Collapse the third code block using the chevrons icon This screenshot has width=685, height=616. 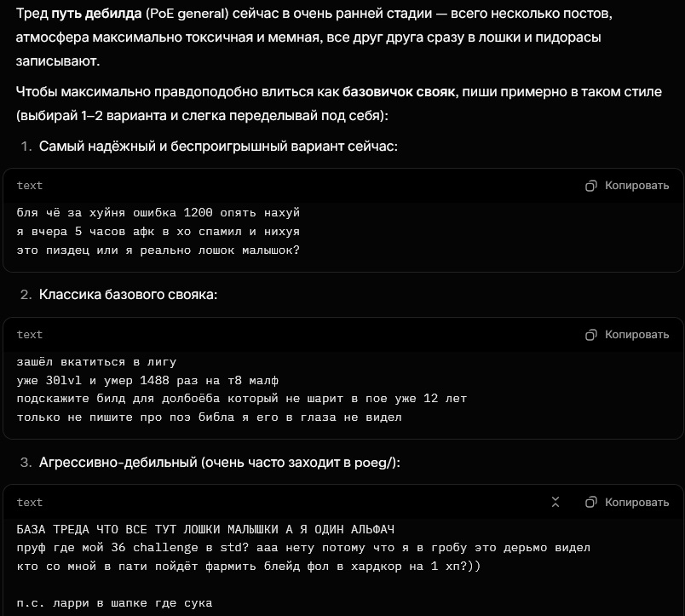tap(555, 503)
